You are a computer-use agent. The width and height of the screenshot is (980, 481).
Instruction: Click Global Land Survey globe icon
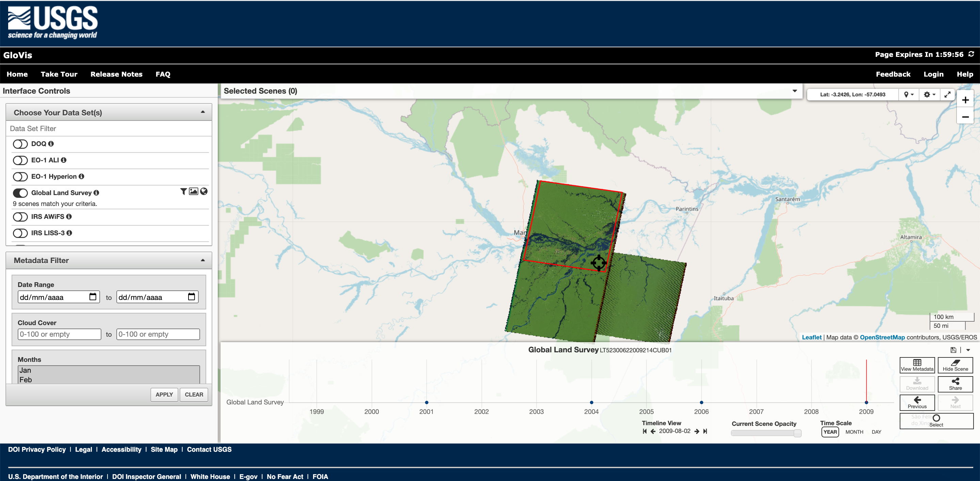click(x=204, y=191)
